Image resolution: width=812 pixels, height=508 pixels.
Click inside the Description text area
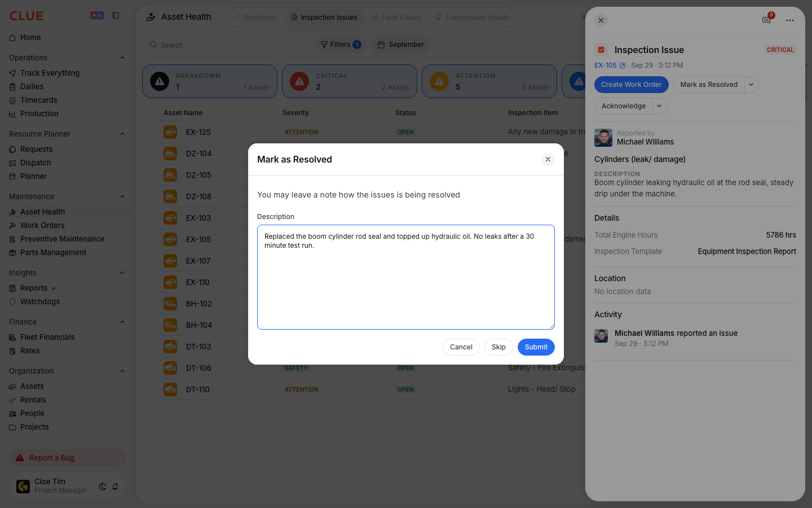pos(406,277)
